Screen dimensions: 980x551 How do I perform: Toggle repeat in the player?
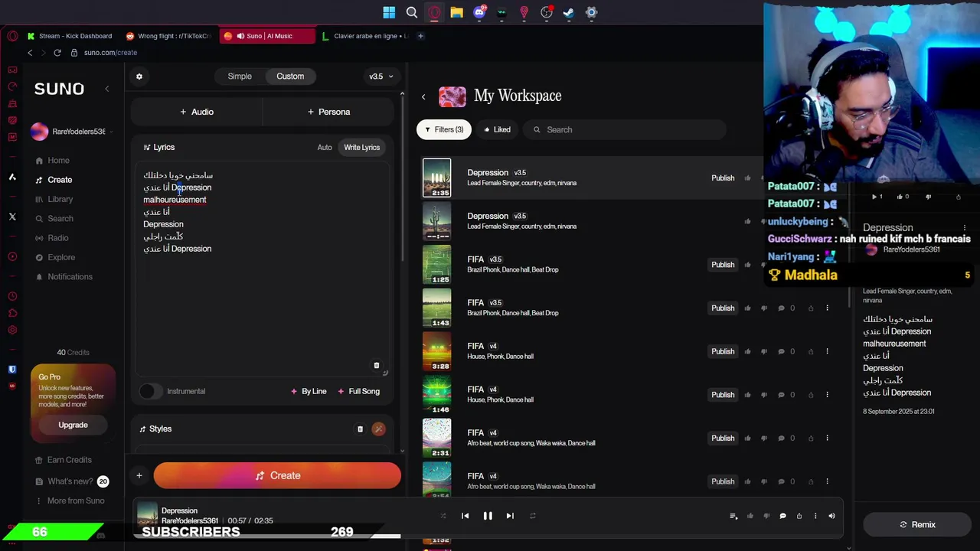pyautogui.click(x=533, y=517)
